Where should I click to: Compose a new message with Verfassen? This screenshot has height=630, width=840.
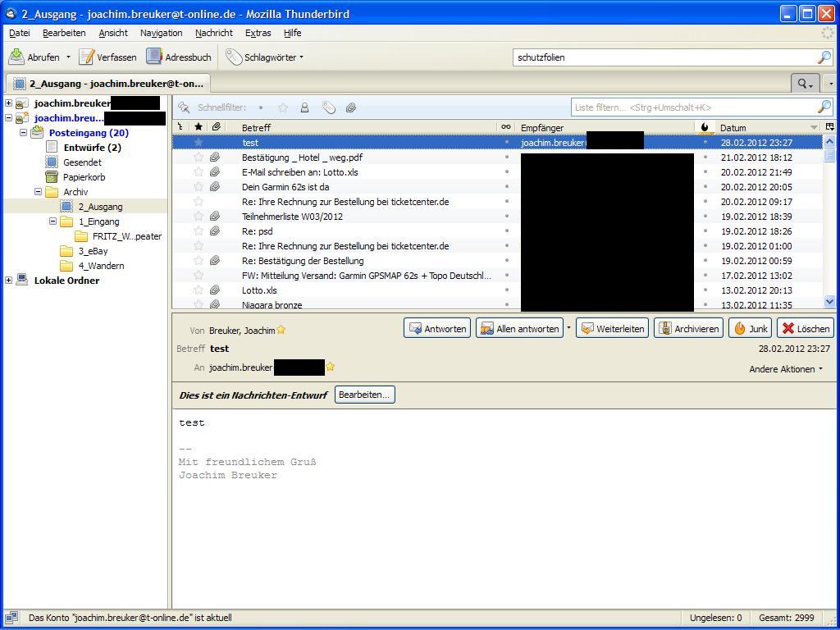point(107,57)
